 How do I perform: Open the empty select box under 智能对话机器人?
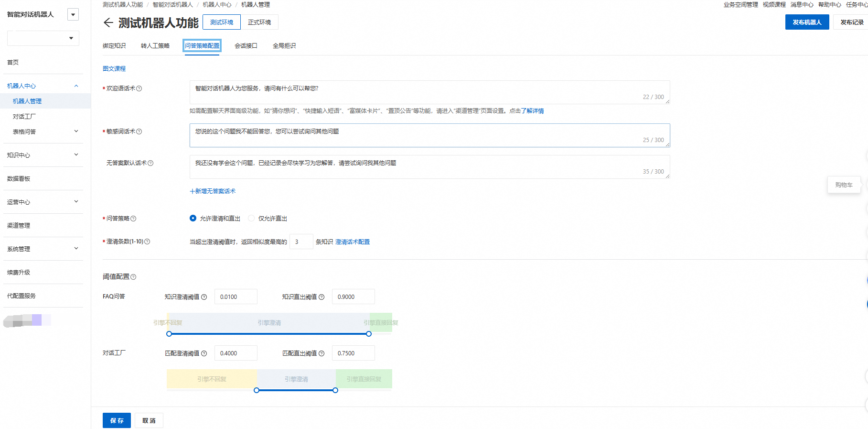pyautogui.click(x=43, y=38)
